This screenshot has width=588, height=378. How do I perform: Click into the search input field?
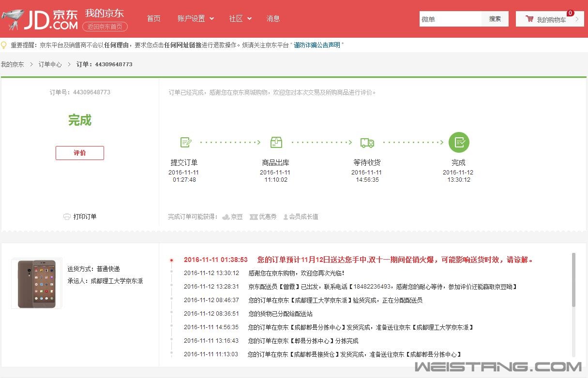[450, 19]
